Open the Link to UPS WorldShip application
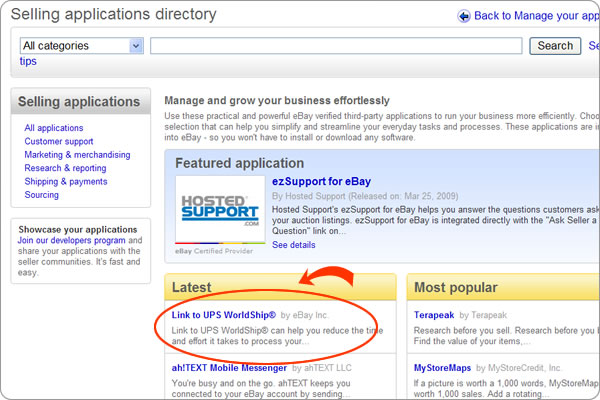Viewport: 600px width, 400px height. tap(223, 315)
